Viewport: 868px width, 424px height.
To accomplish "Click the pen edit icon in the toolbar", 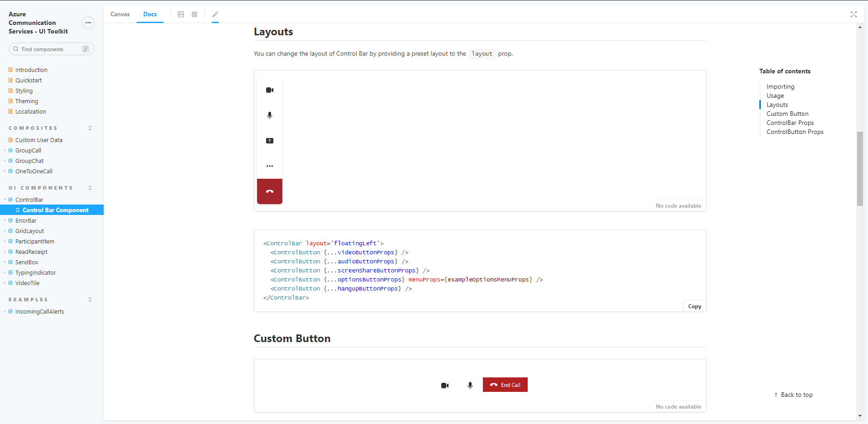I will coord(215,14).
